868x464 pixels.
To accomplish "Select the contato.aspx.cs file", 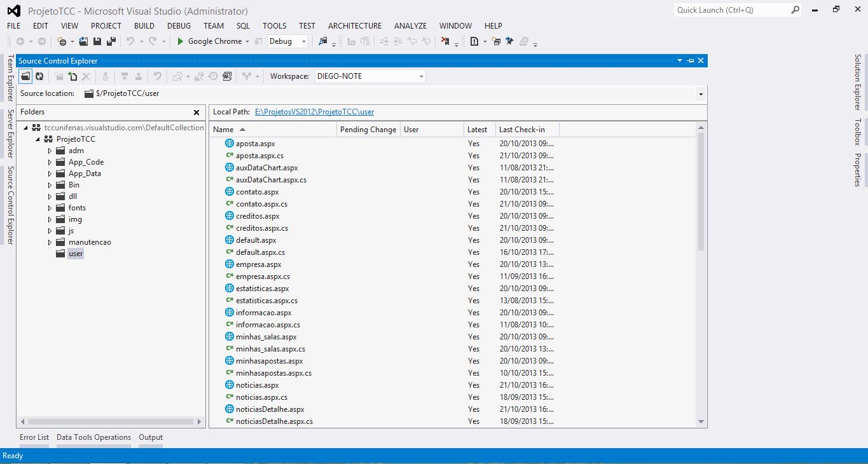I will [261, 204].
